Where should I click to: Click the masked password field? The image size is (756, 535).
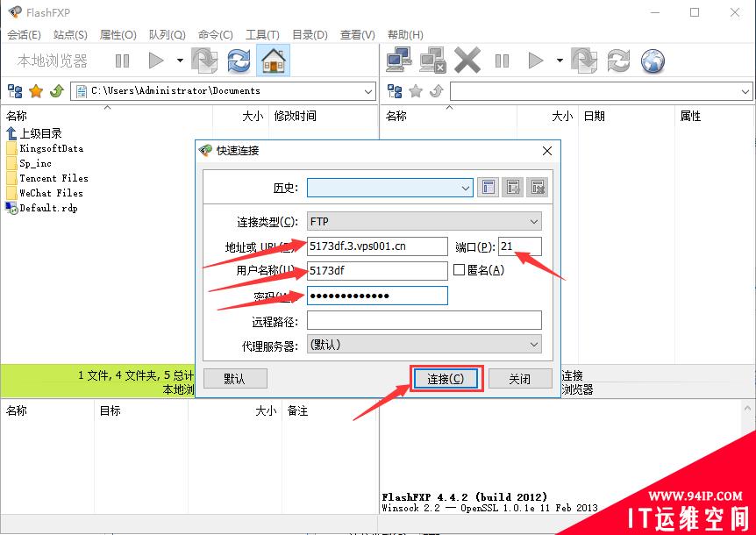pyautogui.click(x=377, y=296)
